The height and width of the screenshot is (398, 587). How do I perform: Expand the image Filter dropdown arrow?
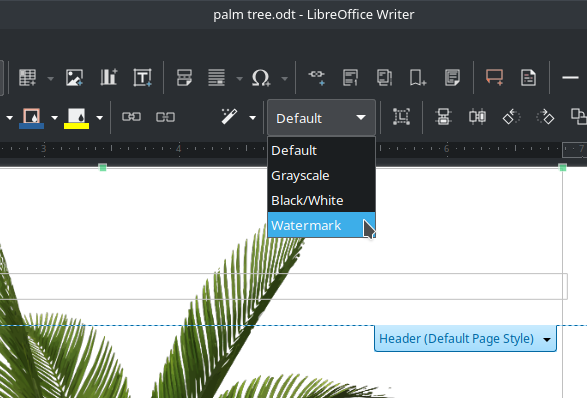[x=253, y=118]
